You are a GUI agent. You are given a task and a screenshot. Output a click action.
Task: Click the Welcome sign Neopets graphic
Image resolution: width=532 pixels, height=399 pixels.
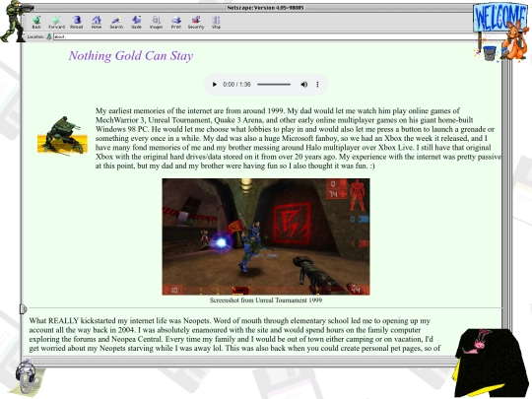coord(500,32)
